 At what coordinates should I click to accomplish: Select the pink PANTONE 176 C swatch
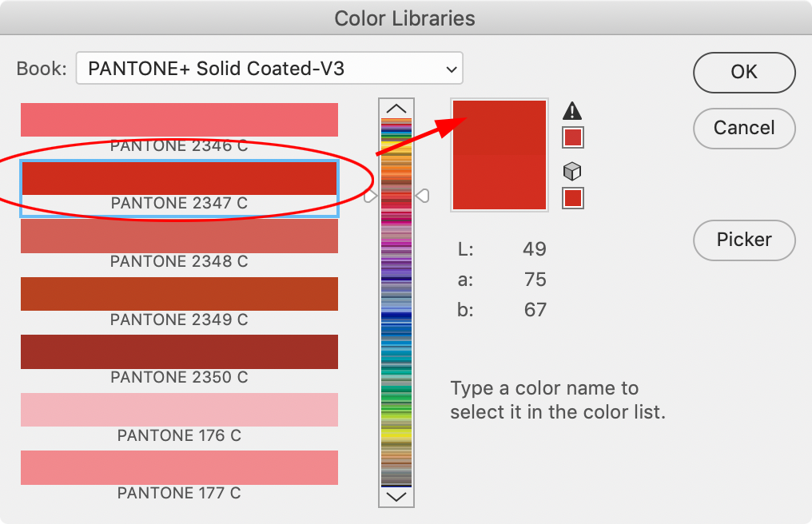pos(179,410)
